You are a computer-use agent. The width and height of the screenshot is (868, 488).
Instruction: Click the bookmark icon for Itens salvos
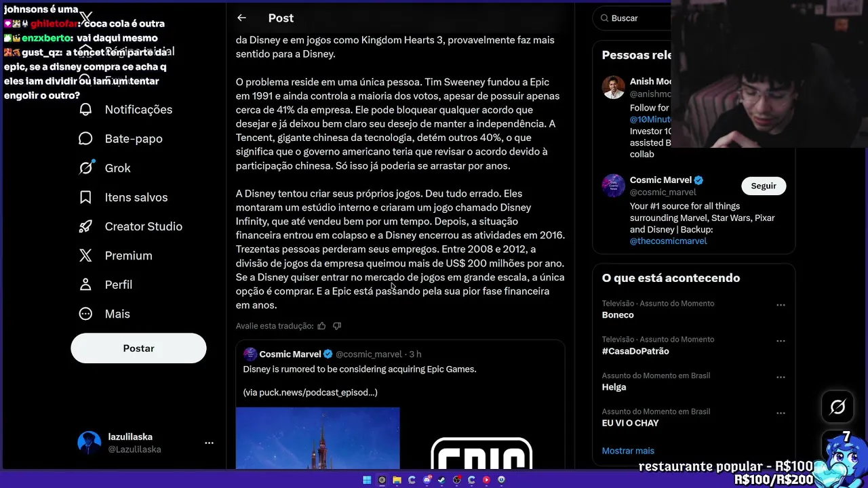[x=85, y=197]
